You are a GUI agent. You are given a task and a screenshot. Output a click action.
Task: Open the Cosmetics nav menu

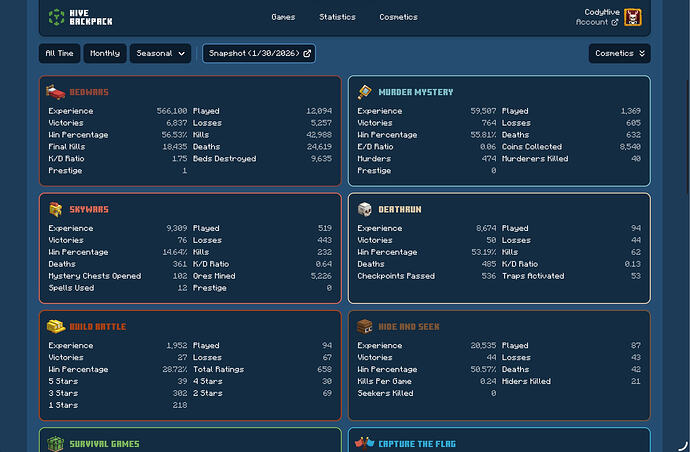pos(398,17)
